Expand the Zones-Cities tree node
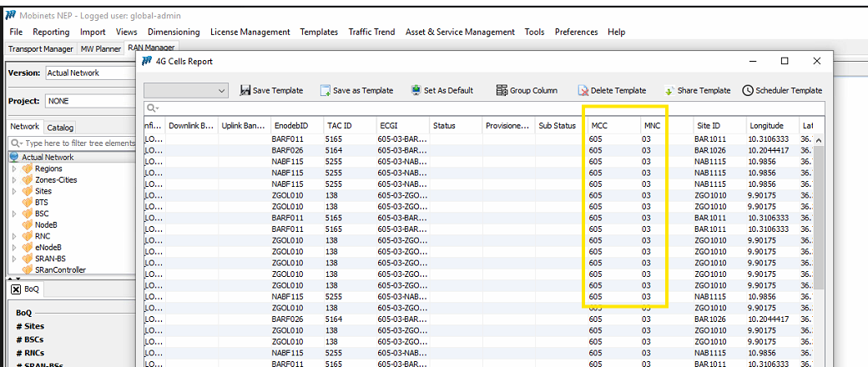 pyautogui.click(x=13, y=180)
